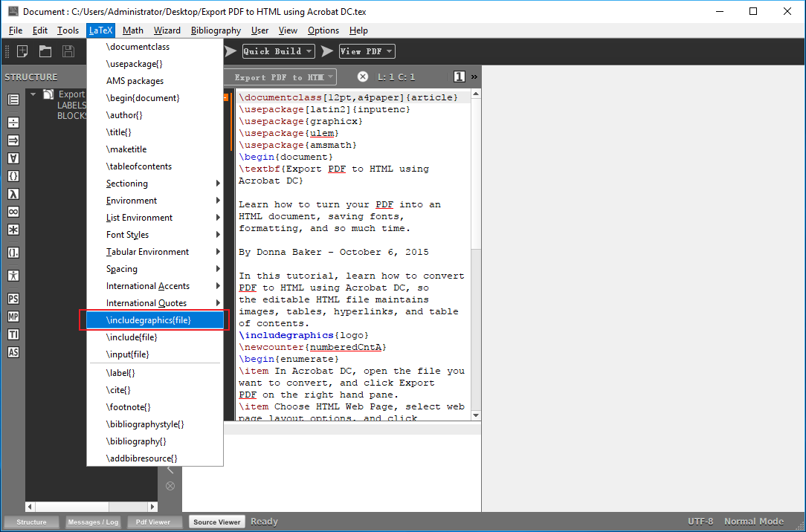Click the bookmark 1 icon
Image resolution: width=806 pixels, height=532 pixels.
pyautogui.click(x=460, y=77)
